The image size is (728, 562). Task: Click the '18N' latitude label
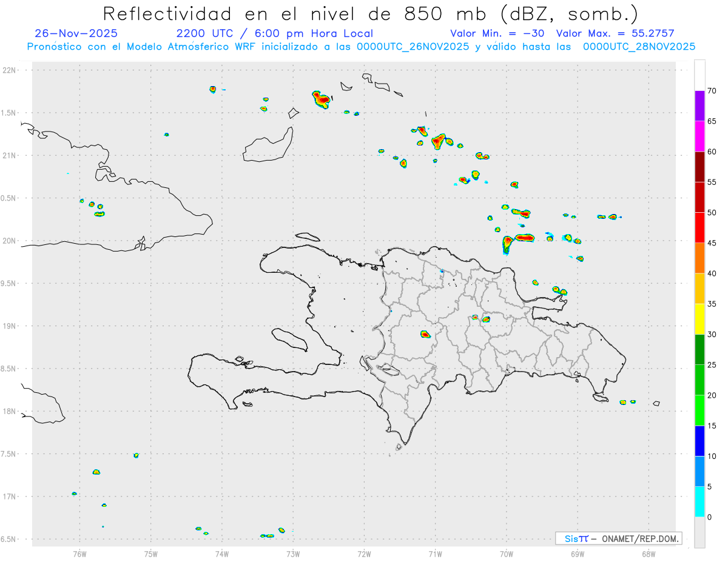coord(10,412)
